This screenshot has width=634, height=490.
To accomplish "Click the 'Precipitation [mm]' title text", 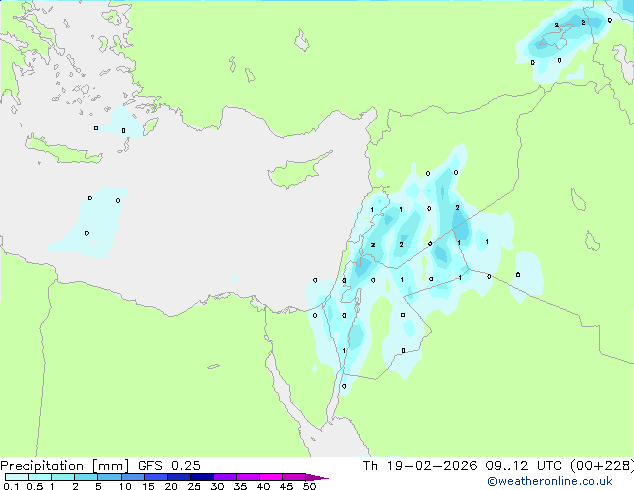I will coord(64,466).
